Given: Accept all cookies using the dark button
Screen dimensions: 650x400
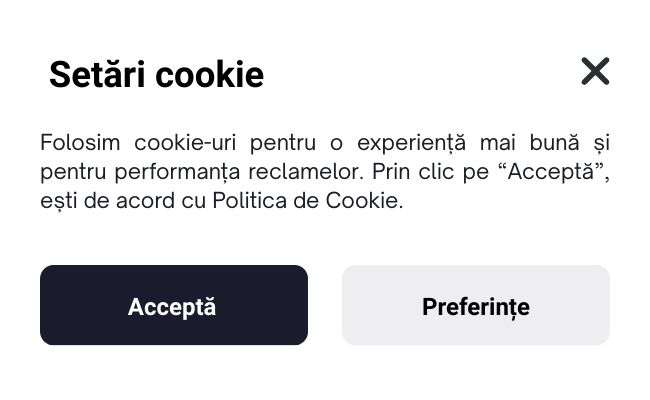Looking at the screenshot, I should (174, 305).
